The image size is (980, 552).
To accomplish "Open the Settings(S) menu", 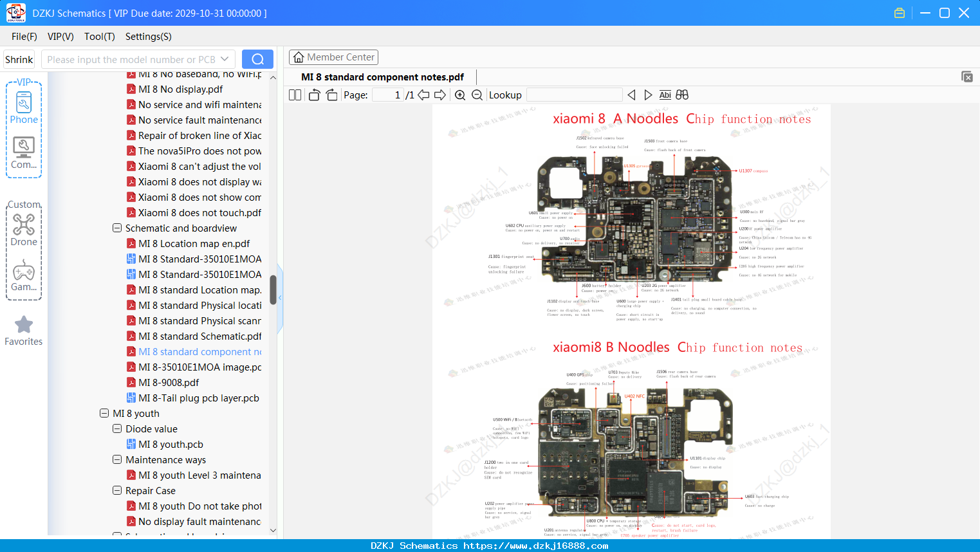I will [x=149, y=37].
